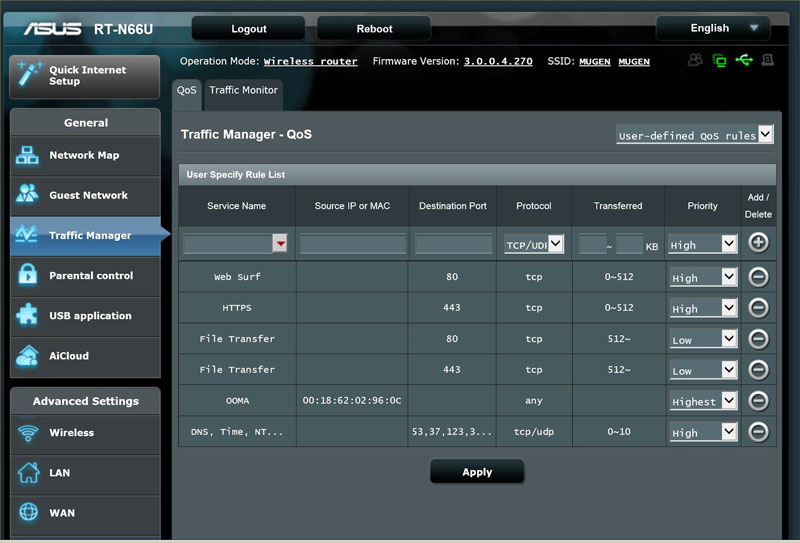This screenshot has height=543, width=800.
Task: Delete the OOMA rule
Action: [x=758, y=401]
